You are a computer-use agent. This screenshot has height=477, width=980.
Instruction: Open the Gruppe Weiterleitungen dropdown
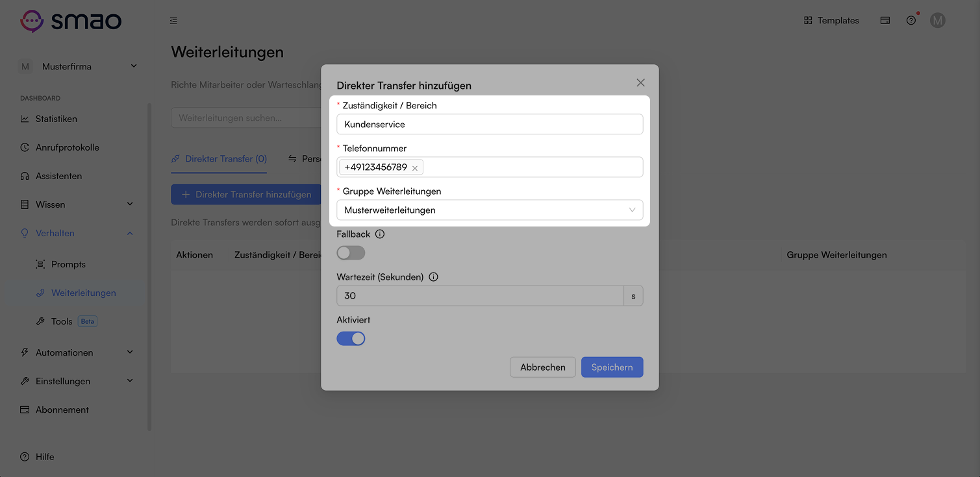490,210
